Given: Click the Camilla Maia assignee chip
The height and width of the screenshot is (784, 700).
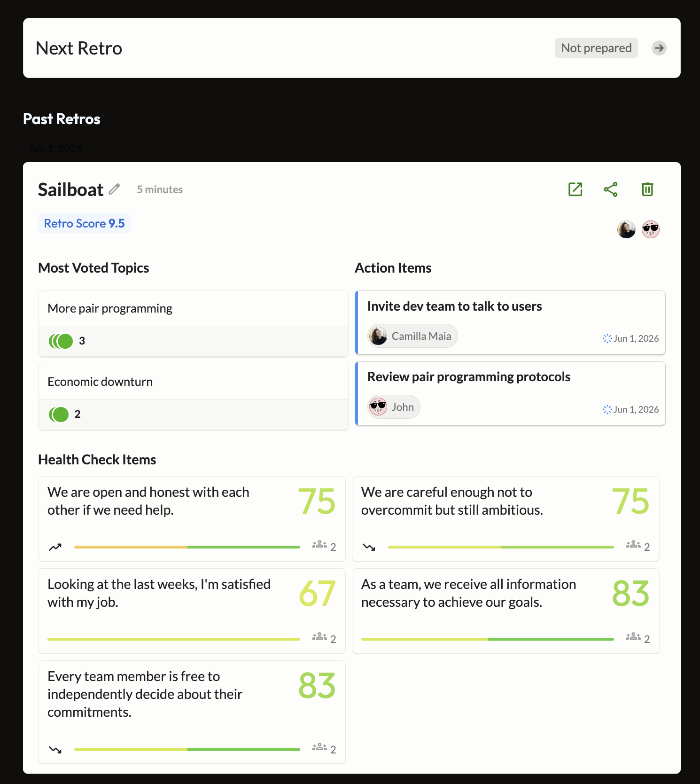Looking at the screenshot, I should [412, 336].
